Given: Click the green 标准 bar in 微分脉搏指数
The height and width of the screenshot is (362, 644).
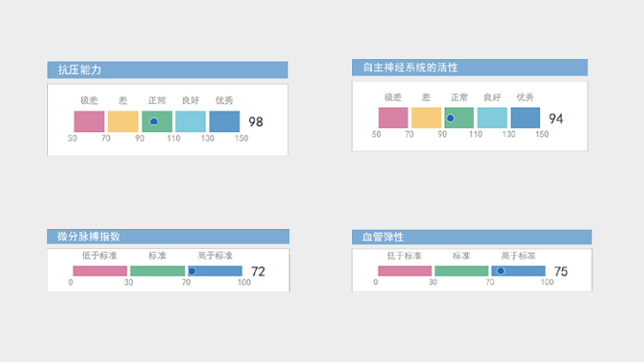Looking at the screenshot, I should click(156, 271).
